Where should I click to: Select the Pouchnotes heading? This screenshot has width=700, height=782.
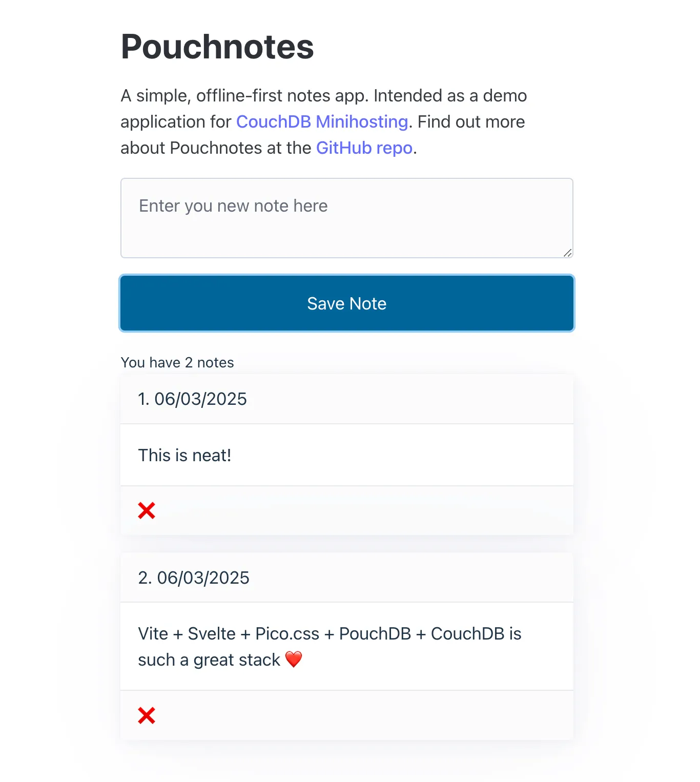(x=217, y=46)
